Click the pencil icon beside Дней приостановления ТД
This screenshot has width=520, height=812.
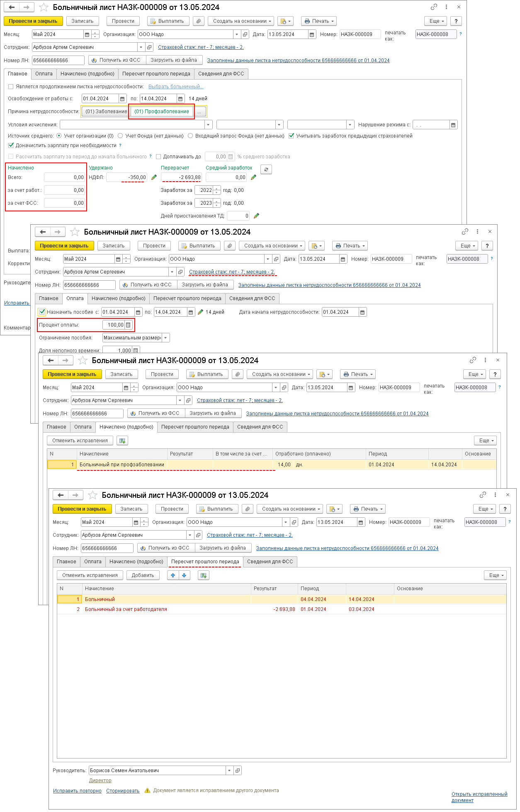click(256, 216)
